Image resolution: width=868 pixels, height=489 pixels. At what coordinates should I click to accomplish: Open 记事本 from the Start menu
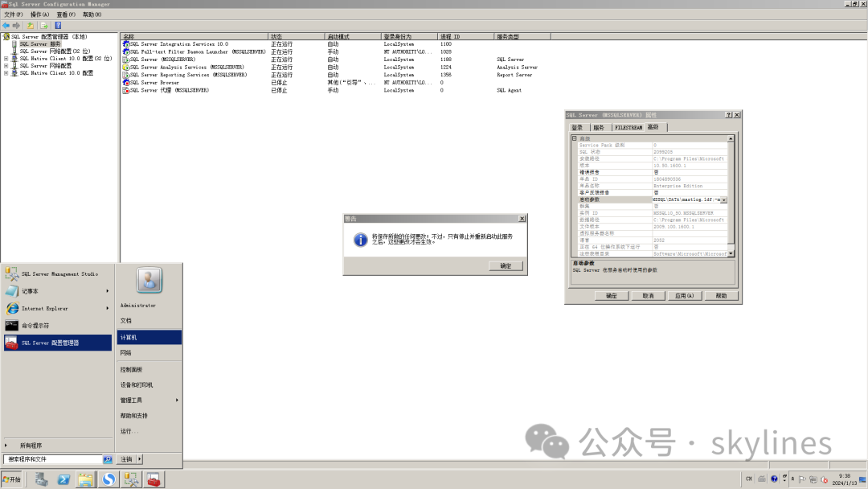pyautogui.click(x=58, y=290)
